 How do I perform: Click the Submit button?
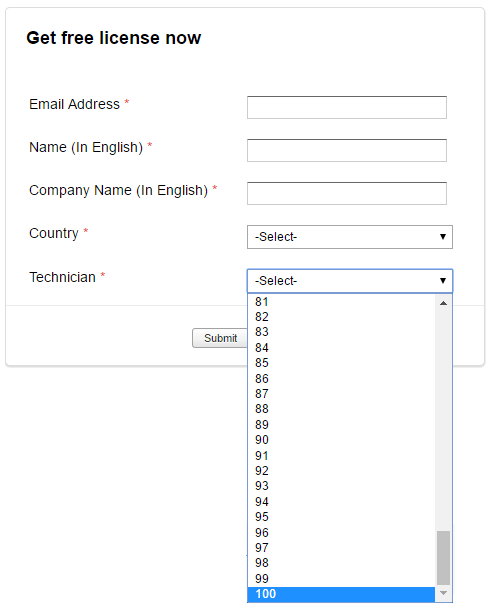pos(220,338)
